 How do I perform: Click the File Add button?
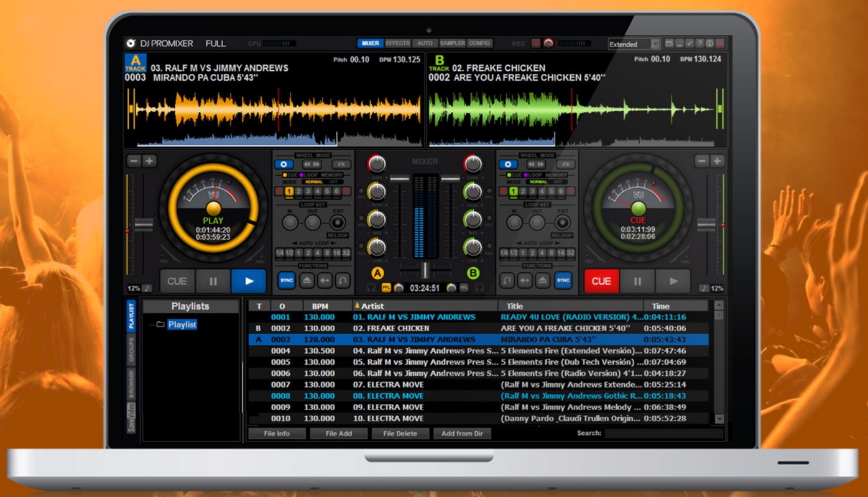point(338,434)
